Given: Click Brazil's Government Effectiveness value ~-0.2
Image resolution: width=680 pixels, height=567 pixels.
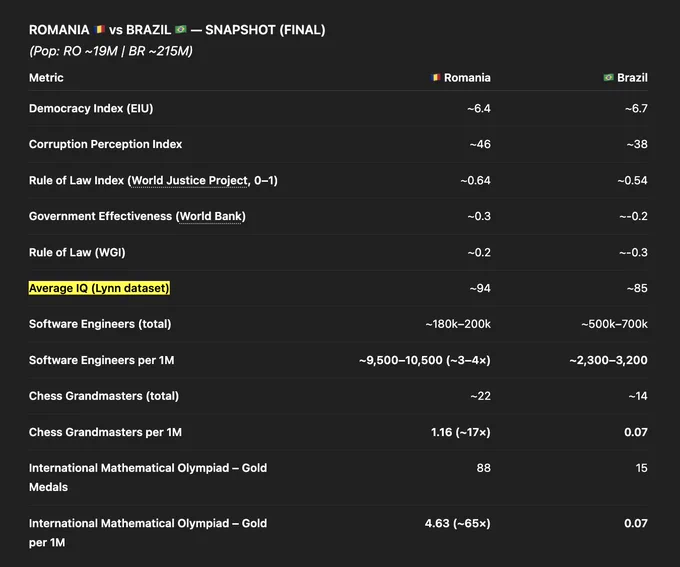Looking at the screenshot, I should tap(633, 216).
